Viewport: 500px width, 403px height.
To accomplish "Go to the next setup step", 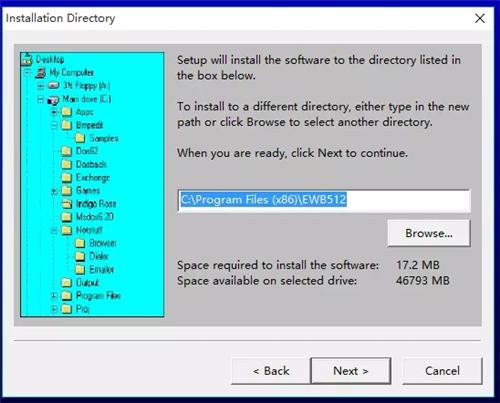I will [351, 371].
